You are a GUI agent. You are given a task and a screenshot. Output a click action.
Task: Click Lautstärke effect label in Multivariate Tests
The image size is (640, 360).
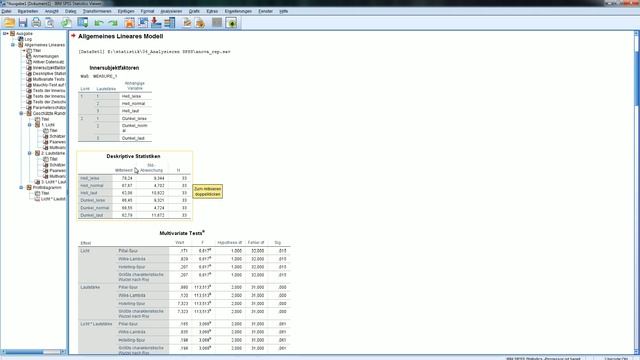click(90, 287)
